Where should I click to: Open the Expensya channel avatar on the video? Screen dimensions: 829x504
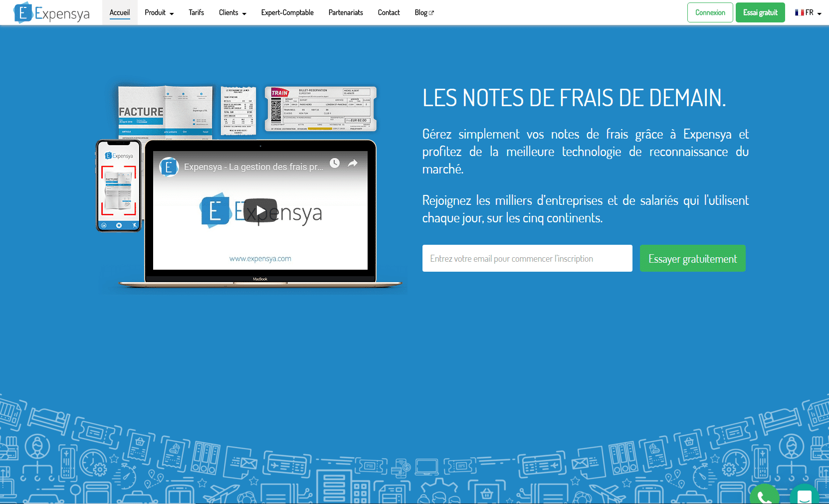click(169, 167)
